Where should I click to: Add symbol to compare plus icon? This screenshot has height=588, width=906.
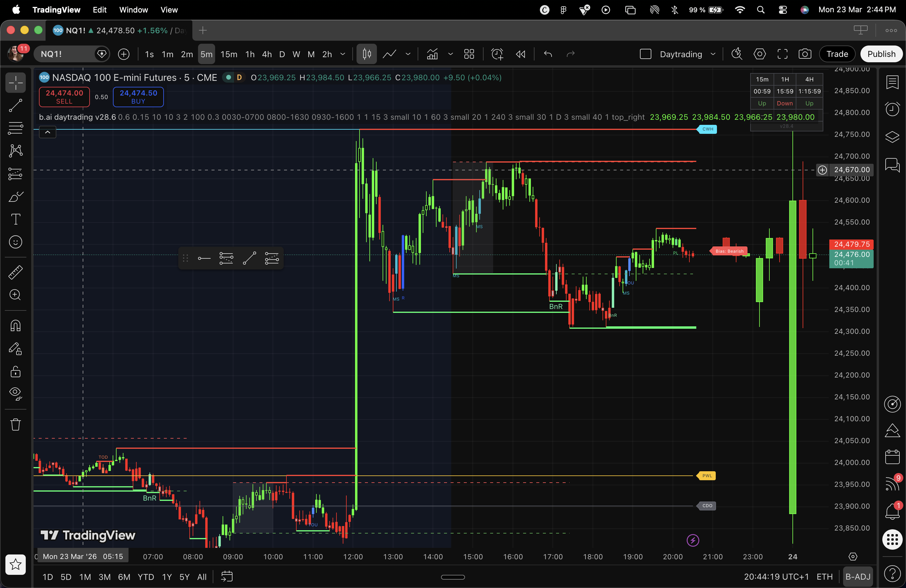pyautogui.click(x=124, y=54)
